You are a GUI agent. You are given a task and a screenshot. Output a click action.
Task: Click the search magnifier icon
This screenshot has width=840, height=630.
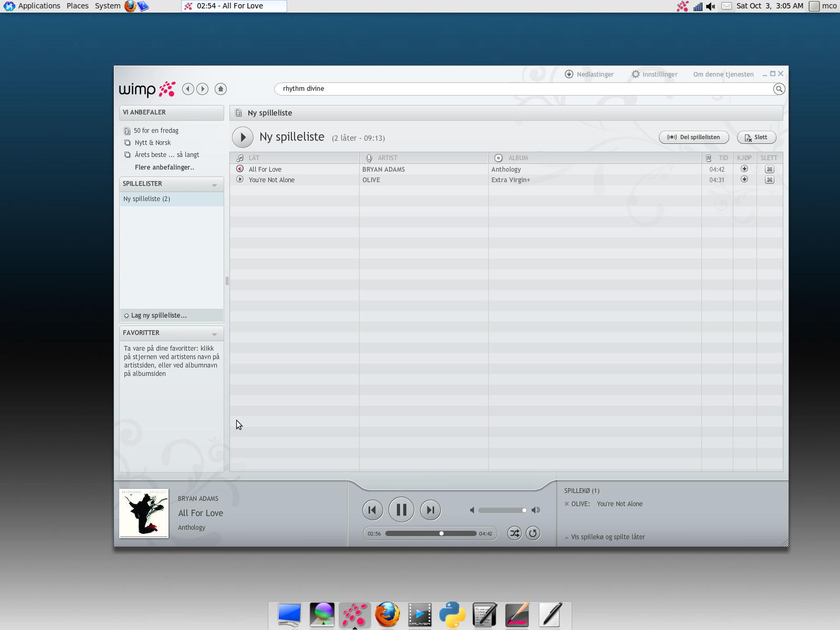tap(779, 89)
